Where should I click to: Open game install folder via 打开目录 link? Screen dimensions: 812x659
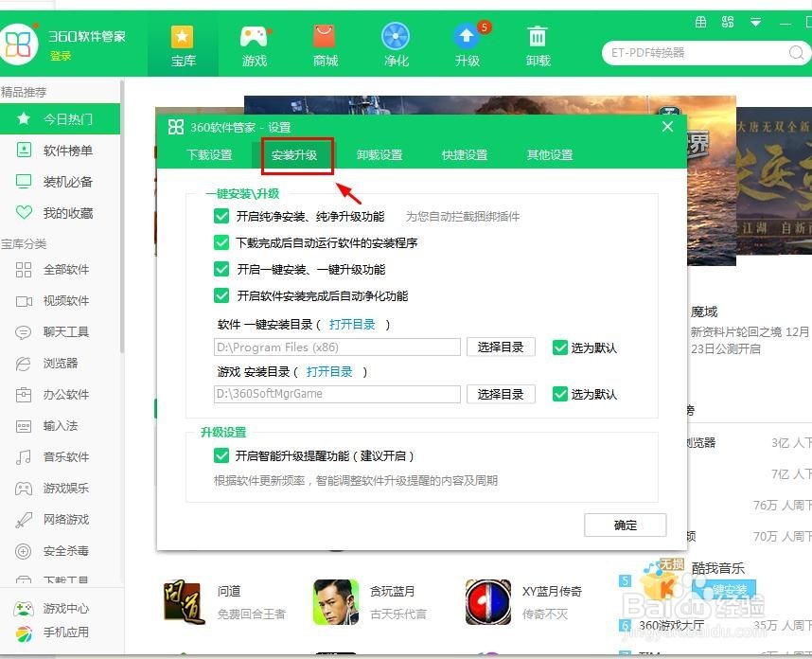coord(329,371)
